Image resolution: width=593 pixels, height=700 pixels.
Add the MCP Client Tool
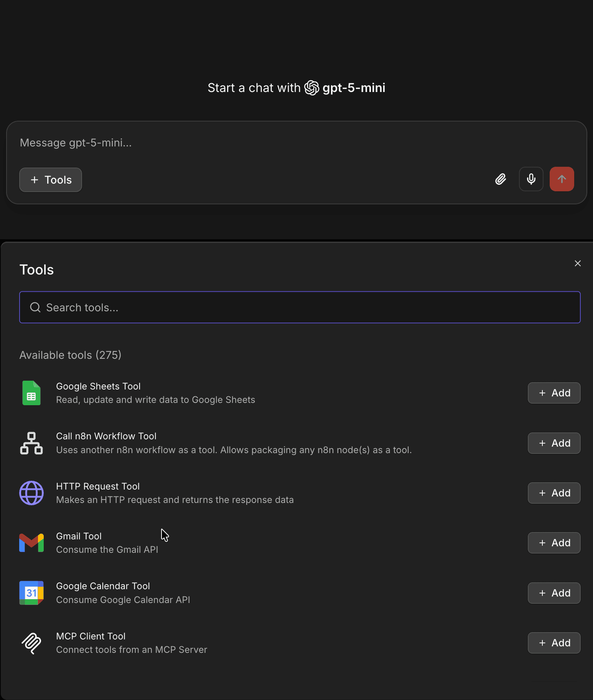[x=554, y=643]
